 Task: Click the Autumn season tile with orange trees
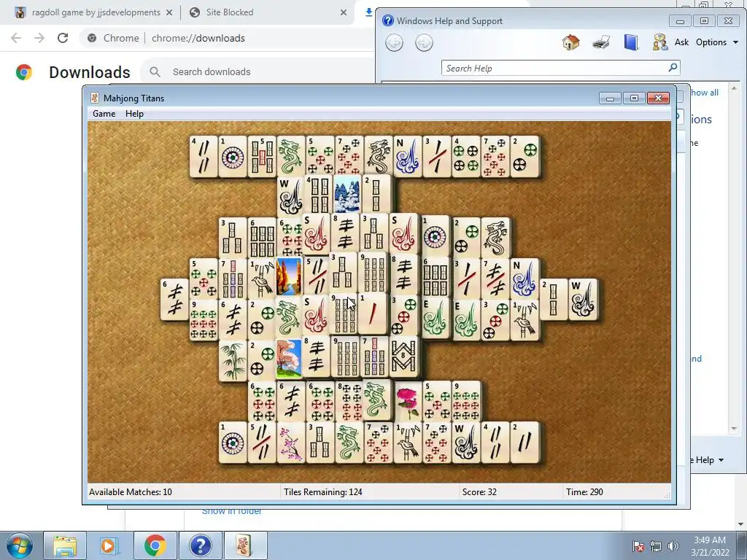point(289,277)
